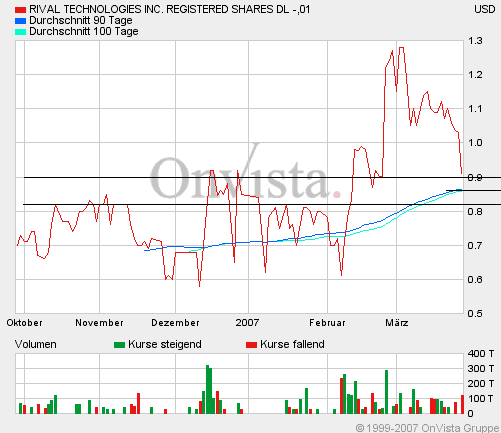Click the '1999-2007 OnVista Gruppe' copyright text
501x433 pixels.
432,428
